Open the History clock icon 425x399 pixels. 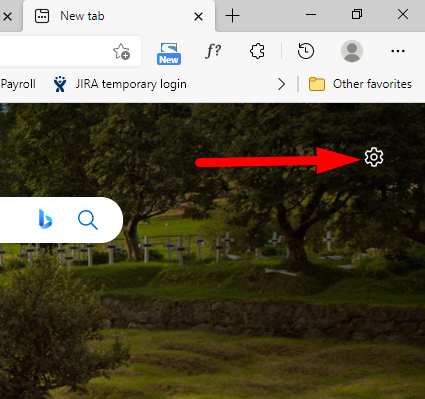click(306, 51)
